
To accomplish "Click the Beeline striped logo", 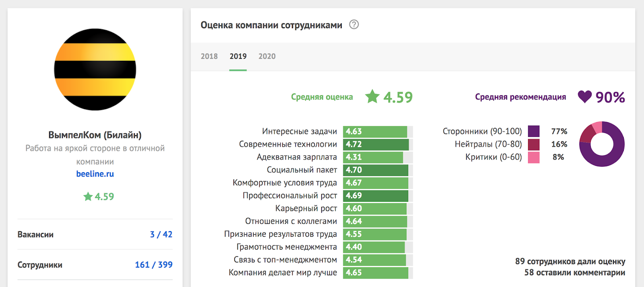I will (95, 69).
